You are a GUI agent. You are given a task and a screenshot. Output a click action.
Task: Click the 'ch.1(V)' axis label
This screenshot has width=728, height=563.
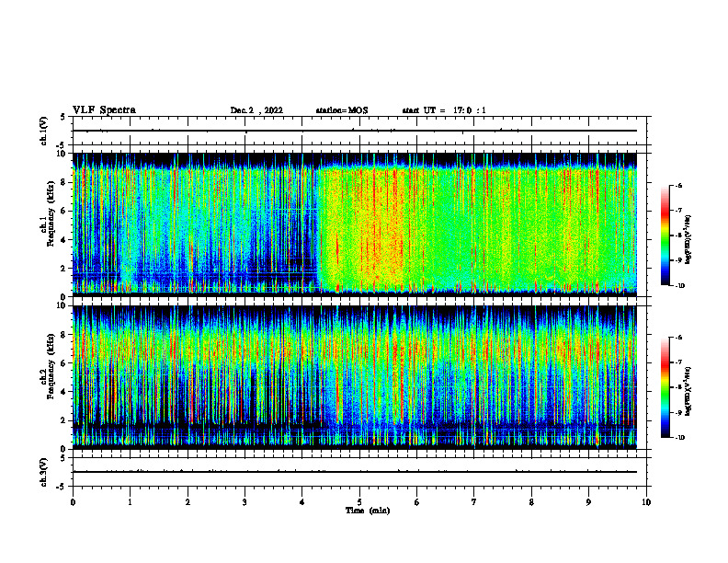click(43, 131)
